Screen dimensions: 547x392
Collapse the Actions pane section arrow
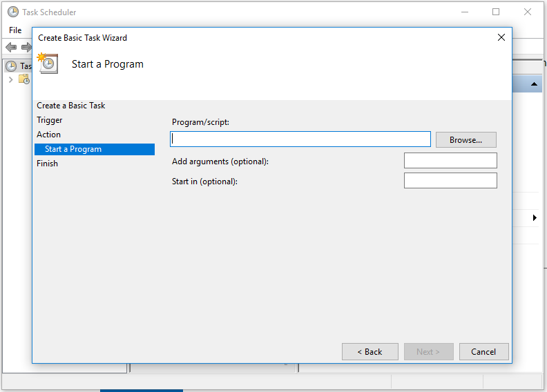(534, 84)
